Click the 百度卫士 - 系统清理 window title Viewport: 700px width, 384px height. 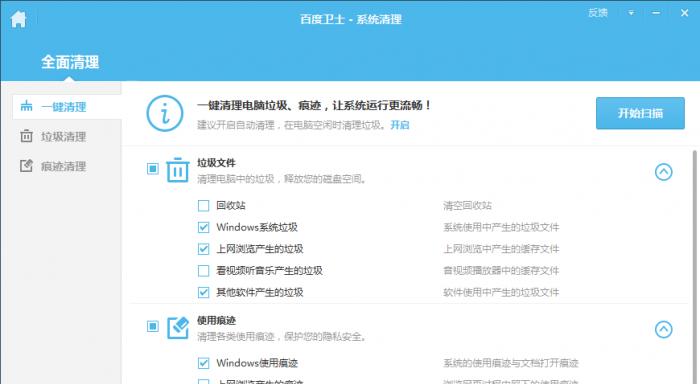coord(351,19)
